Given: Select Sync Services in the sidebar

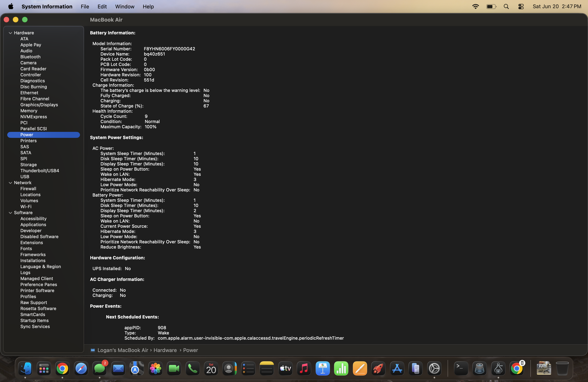Looking at the screenshot, I should [35, 326].
